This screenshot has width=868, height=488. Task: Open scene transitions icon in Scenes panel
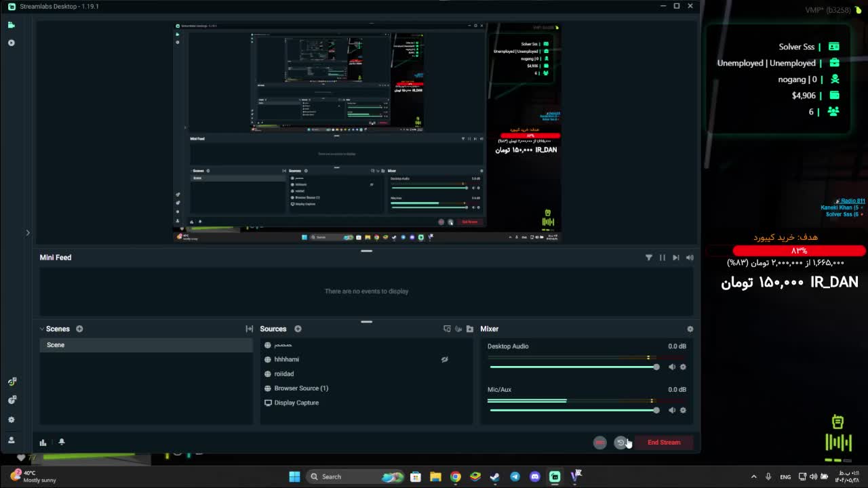pos(249,329)
